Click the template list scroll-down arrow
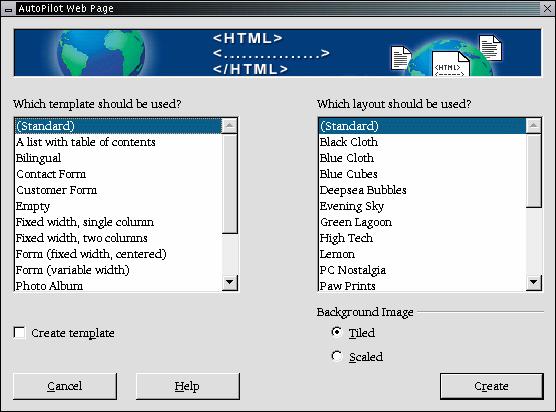 229,283
